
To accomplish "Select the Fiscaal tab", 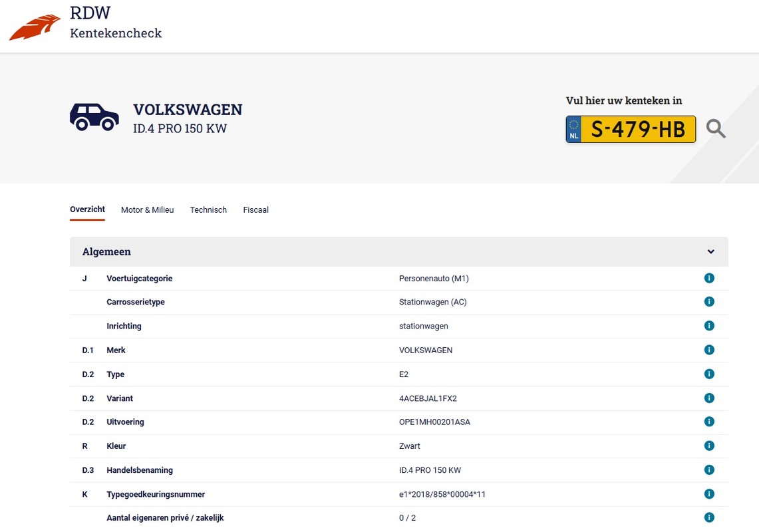I will [255, 210].
